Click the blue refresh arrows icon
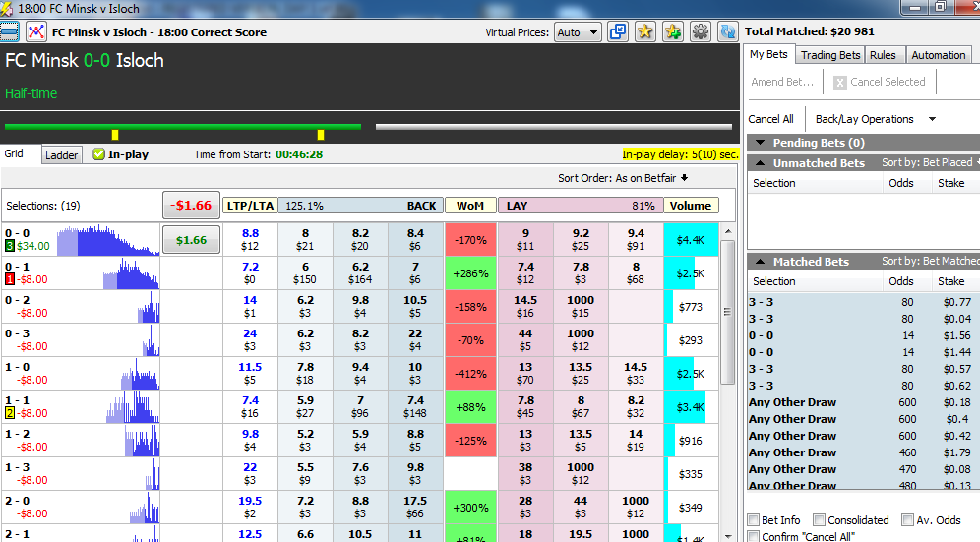The image size is (980, 542). click(728, 31)
